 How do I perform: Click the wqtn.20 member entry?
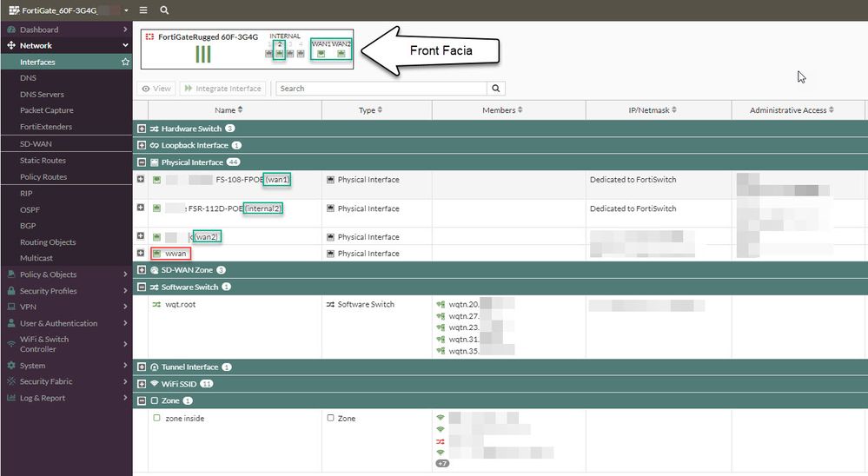point(463,304)
